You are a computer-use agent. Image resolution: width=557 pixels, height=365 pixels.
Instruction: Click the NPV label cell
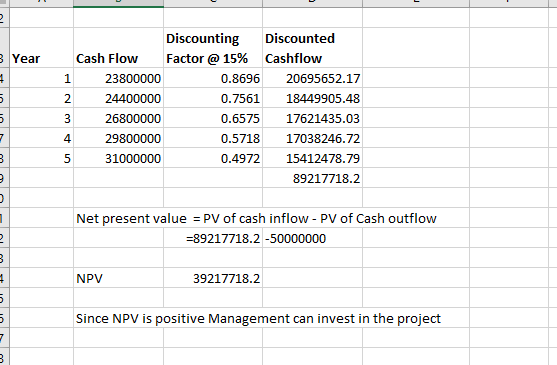click(x=118, y=278)
